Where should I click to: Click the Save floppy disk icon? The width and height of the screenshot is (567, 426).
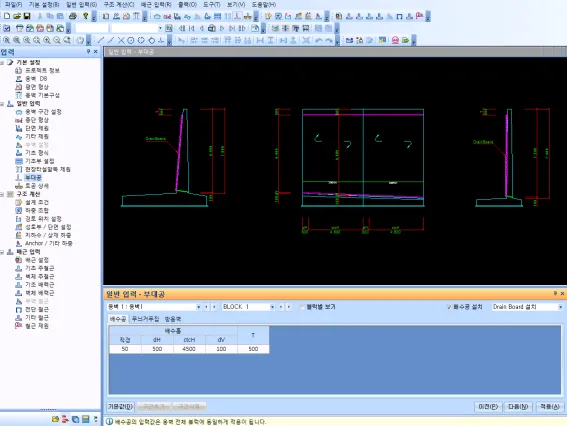pyautogui.click(x=27, y=16)
